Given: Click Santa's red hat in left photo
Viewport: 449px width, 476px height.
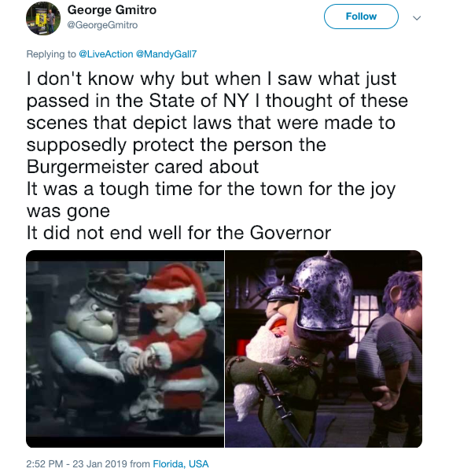Looking at the screenshot, I should tap(179, 289).
